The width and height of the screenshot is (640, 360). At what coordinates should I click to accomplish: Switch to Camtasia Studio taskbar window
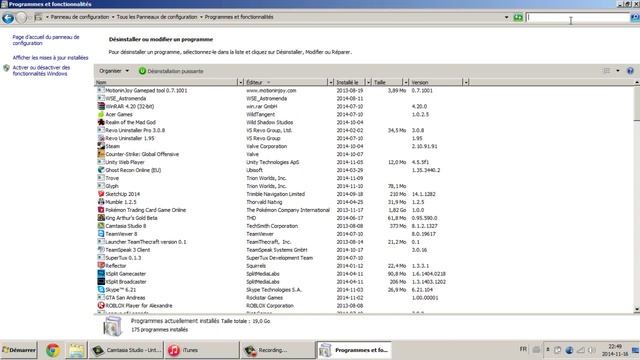126,350
